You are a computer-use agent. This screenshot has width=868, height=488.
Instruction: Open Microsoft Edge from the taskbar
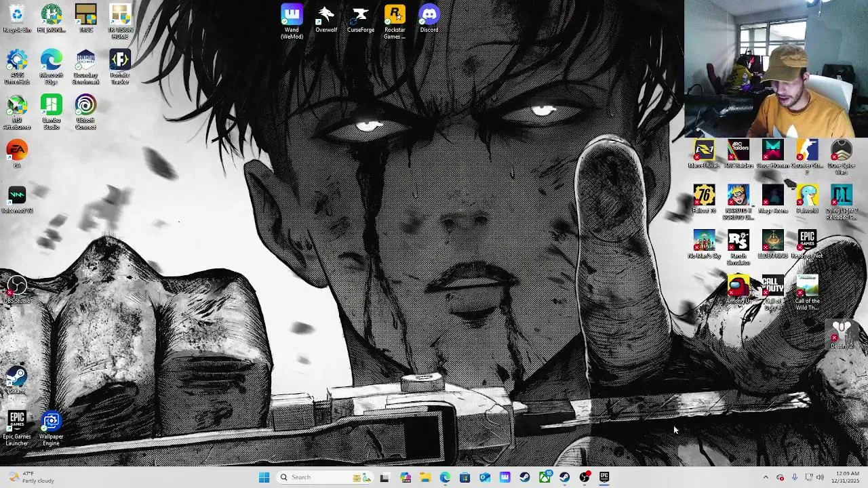click(445, 477)
